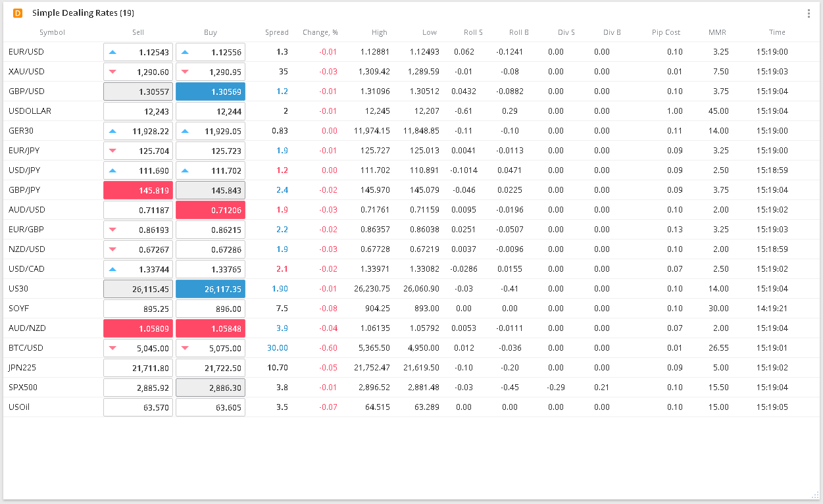Click the US30 buy price of 26,117.35
823x504 pixels.
tap(210, 288)
